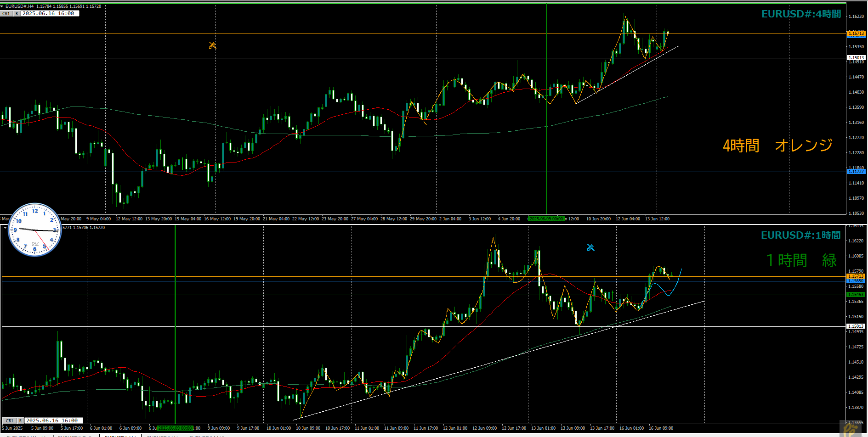
Task: Click the R button on the H1 chart
Action: pyautogui.click(x=20, y=420)
